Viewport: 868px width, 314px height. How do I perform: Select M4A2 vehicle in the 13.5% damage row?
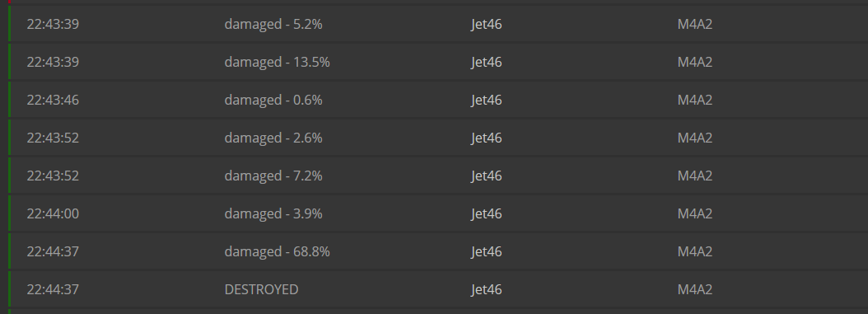point(695,62)
